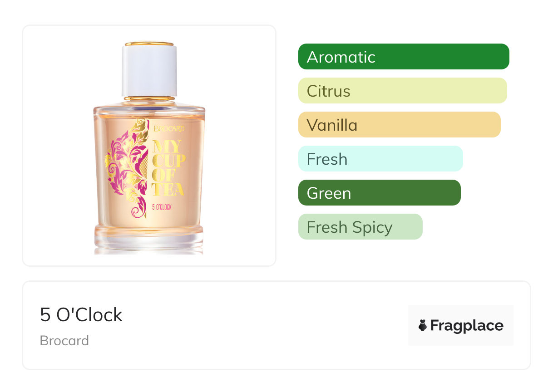Image resolution: width=553 pixels, height=392 pixels.
Task: Select the Fresh Spicy accord bar
Action: click(360, 227)
